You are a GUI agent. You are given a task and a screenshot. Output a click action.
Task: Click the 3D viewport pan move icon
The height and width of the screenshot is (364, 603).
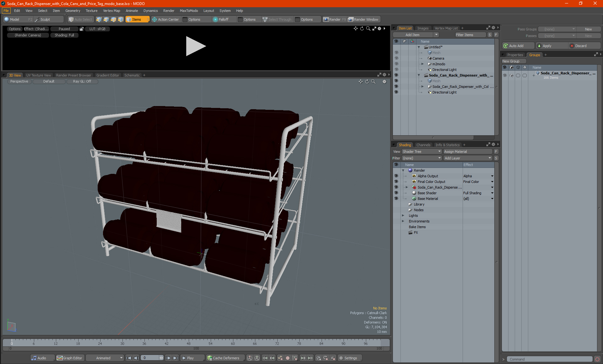pos(361,82)
